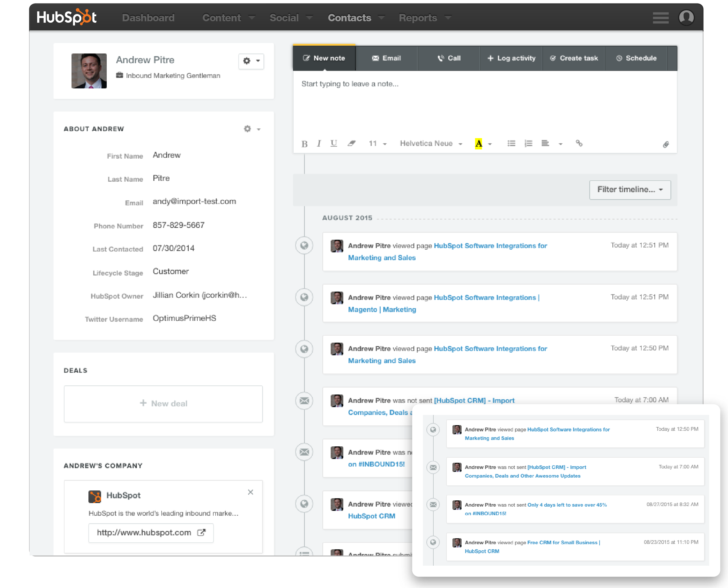
Task: Open the font size 11 dropdown
Action: [377, 143]
